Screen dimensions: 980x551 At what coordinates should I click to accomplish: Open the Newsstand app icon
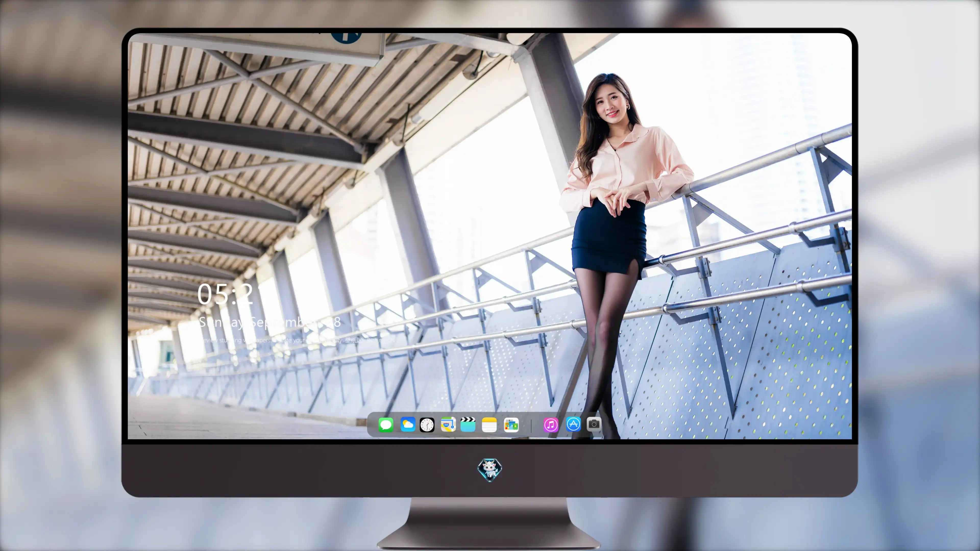pyautogui.click(x=511, y=425)
